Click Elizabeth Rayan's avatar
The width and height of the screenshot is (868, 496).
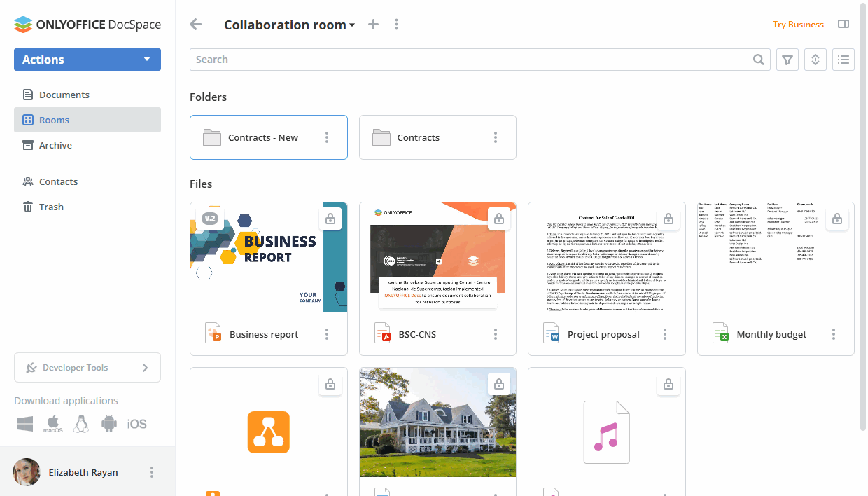[x=27, y=472]
